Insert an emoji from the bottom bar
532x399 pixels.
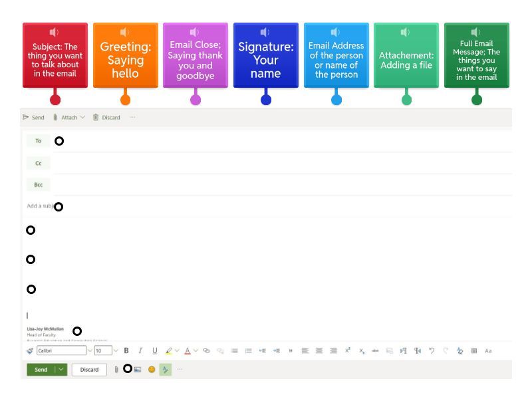coord(152,370)
